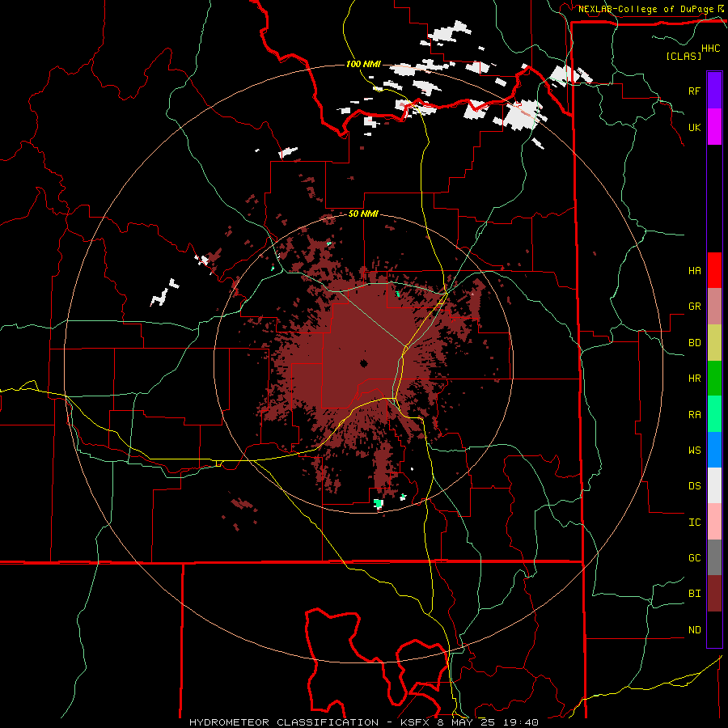Click the gray GC legend swatch
This screenshot has width=728, height=728.
(x=714, y=557)
